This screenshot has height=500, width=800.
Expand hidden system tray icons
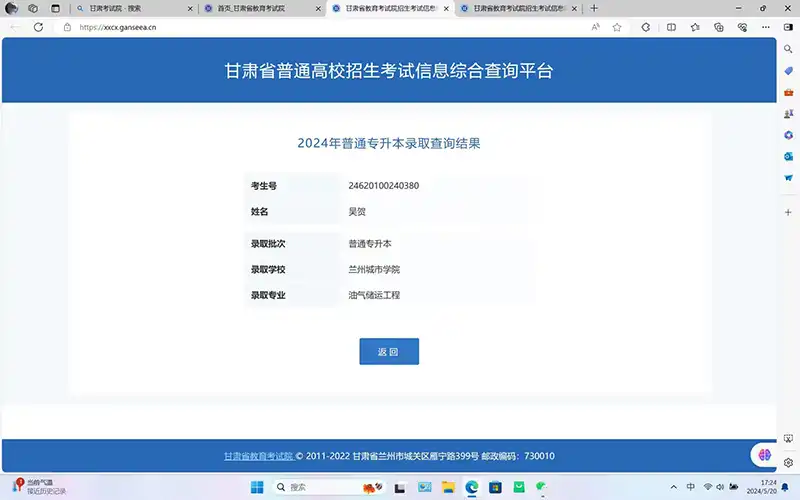672,487
